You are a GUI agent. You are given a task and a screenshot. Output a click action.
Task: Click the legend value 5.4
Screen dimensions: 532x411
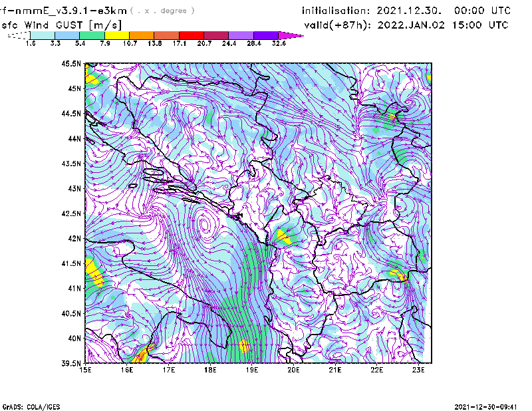coord(80,43)
